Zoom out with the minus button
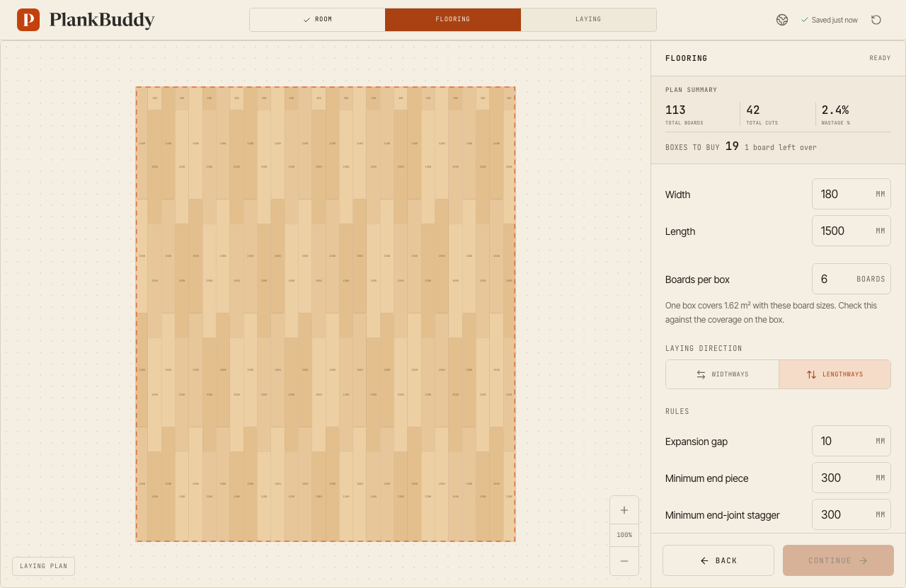 tap(624, 561)
